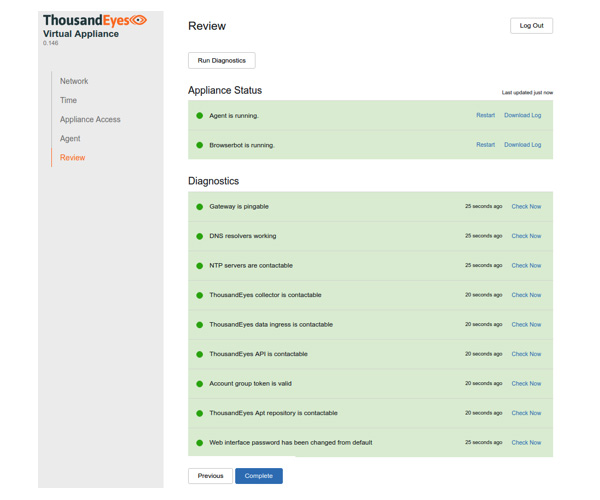Log out of the virtual appliance
The width and height of the screenshot is (600, 500).
531,26
